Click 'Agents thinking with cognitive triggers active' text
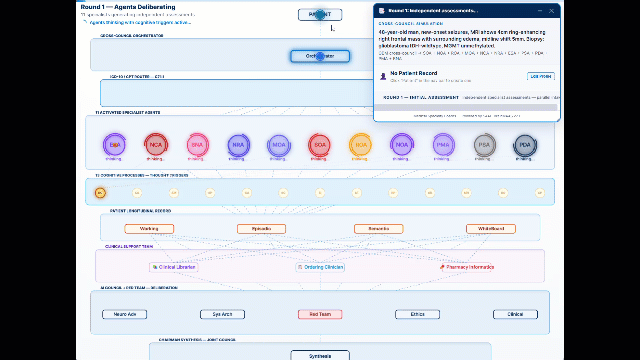This screenshot has height=360, width=640. (140, 22)
